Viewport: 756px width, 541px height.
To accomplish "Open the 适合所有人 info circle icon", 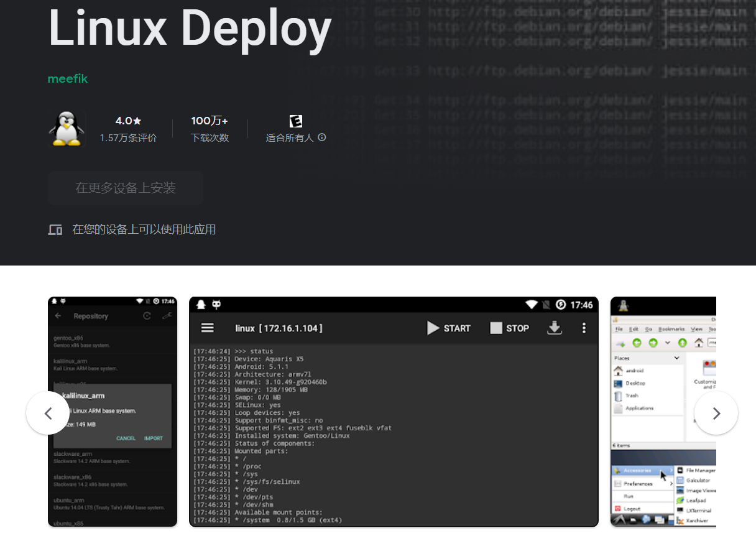I will (x=322, y=137).
